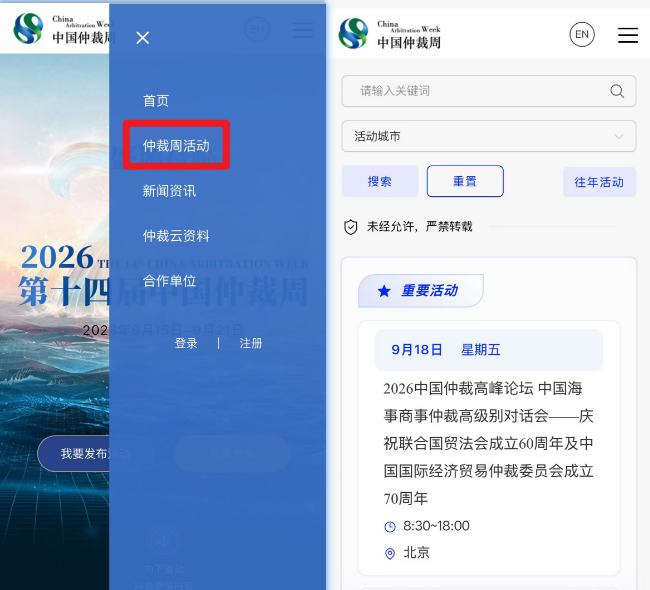This screenshot has height=590, width=650.
Task: Select 仲裁云资料 menu entry
Action: coord(176,236)
